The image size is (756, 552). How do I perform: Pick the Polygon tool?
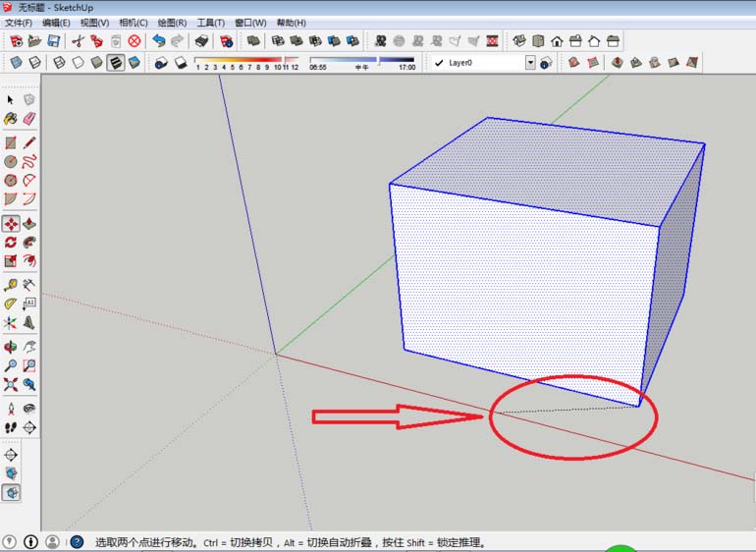pyautogui.click(x=11, y=181)
